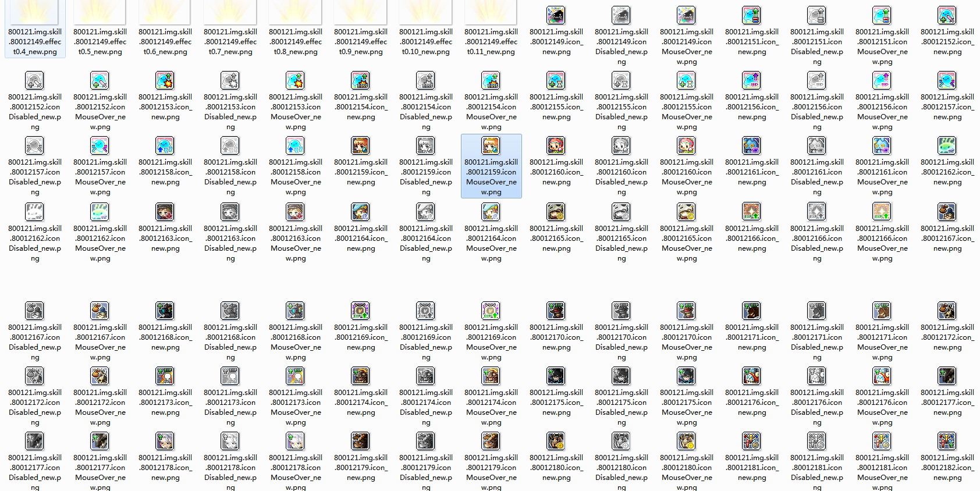This screenshot has height=491, width=980.
Task: Click the 80012158.iconDisabled_new.png file icon
Action: pyautogui.click(x=230, y=145)
